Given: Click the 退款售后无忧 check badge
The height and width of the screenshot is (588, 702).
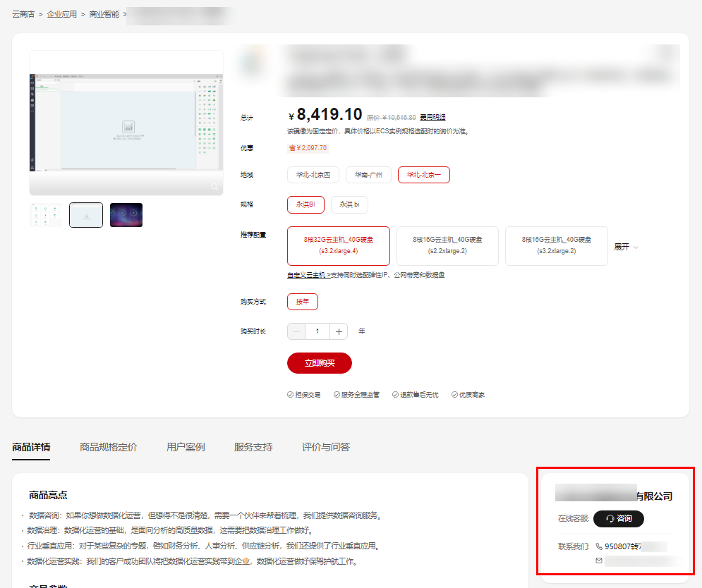Looking at the screenshot, I should [x=416, y=395].
